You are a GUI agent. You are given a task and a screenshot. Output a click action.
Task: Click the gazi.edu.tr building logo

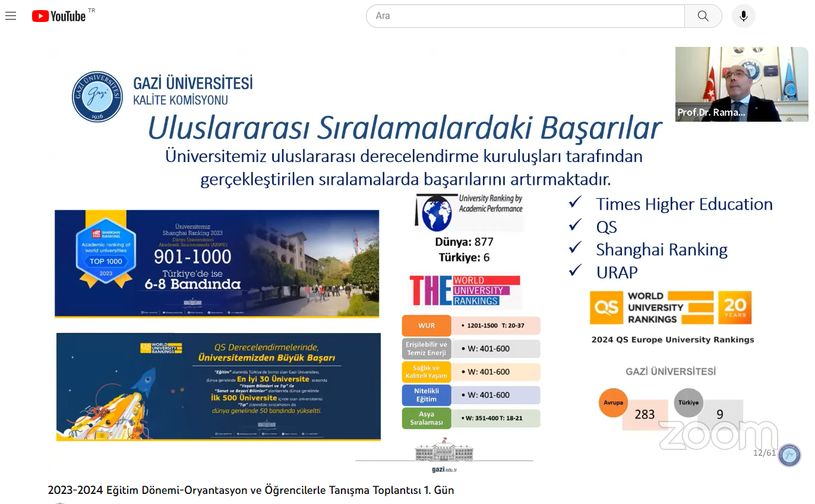coord(444,455)
